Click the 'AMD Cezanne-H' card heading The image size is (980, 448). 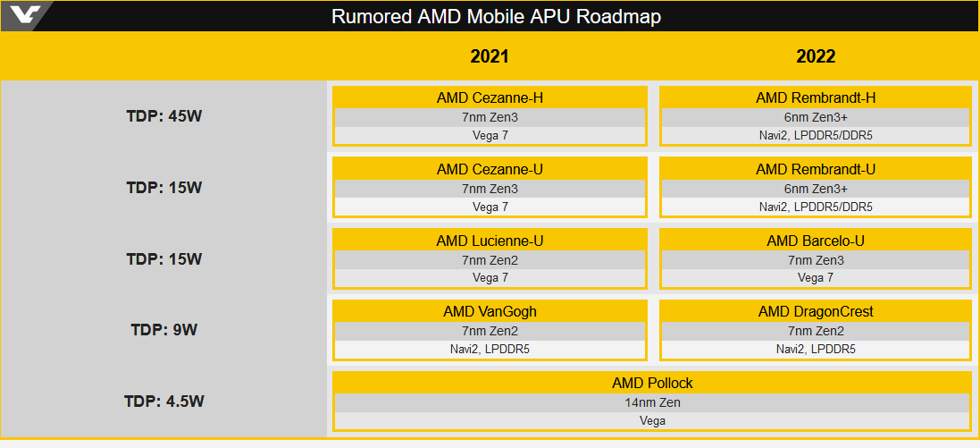[x=490, y=97]
